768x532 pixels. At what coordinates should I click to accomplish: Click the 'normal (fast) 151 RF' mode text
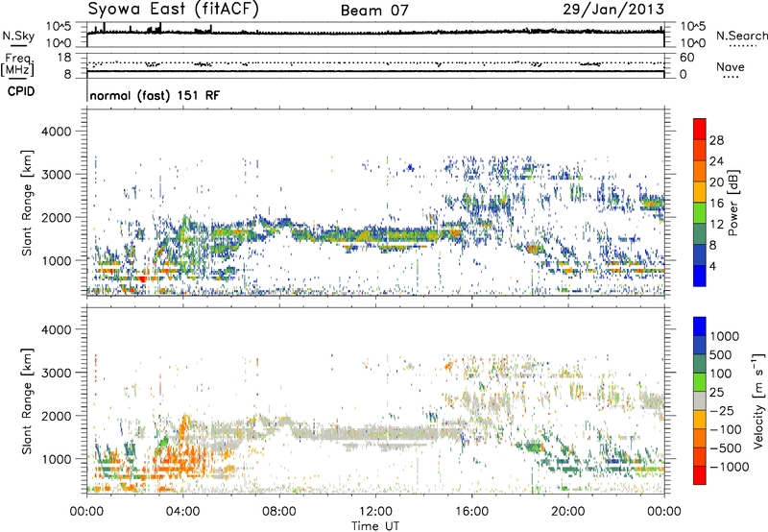155,95
